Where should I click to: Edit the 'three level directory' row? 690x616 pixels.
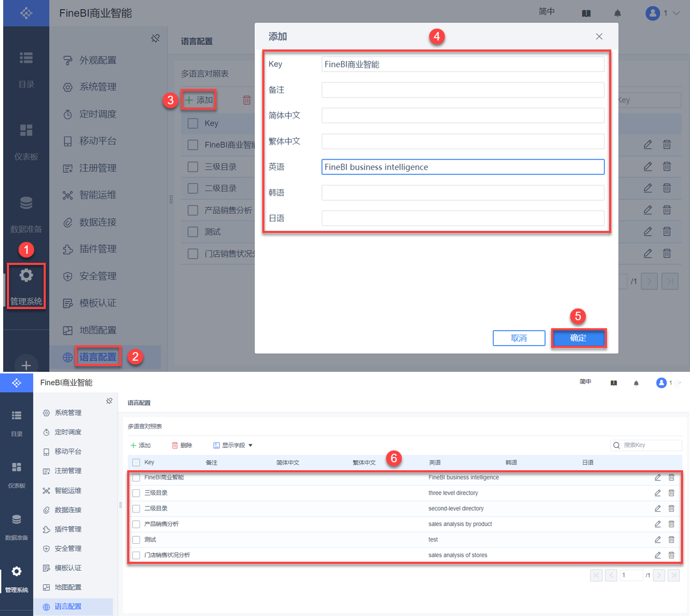point(658,493)
